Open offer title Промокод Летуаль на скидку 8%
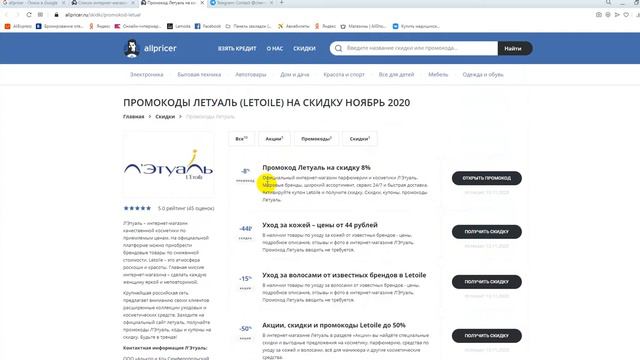This screenshot has height=360, width=640. click(x=316, y=167)
